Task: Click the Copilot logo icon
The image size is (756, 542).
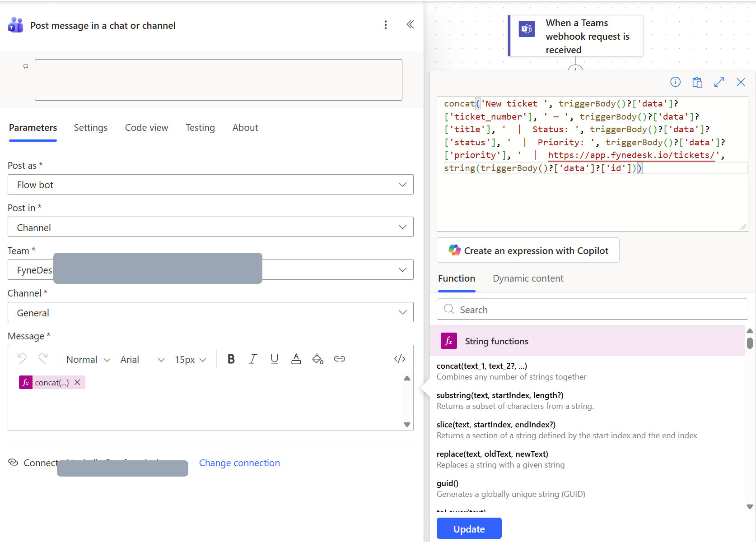Action: (454, 250)
